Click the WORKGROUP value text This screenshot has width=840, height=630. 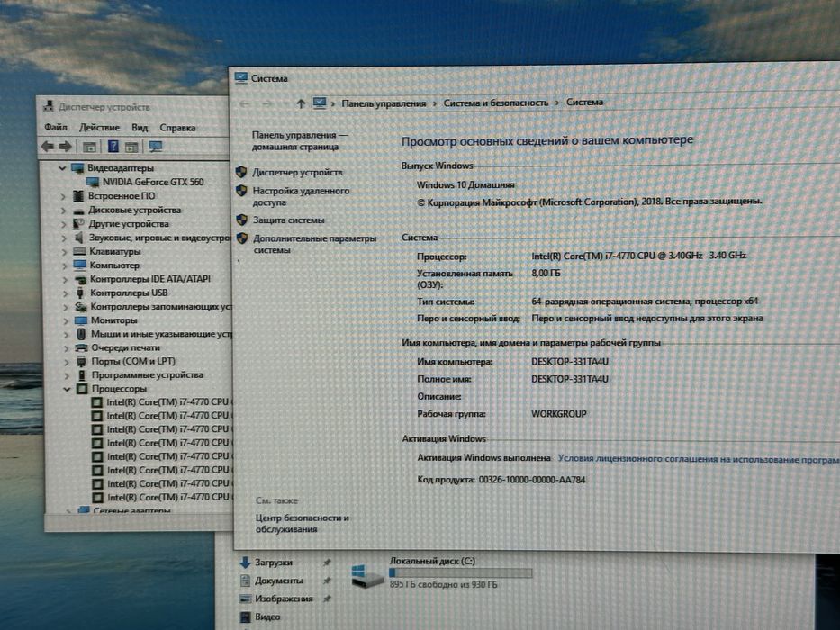[x=559, y=414]
